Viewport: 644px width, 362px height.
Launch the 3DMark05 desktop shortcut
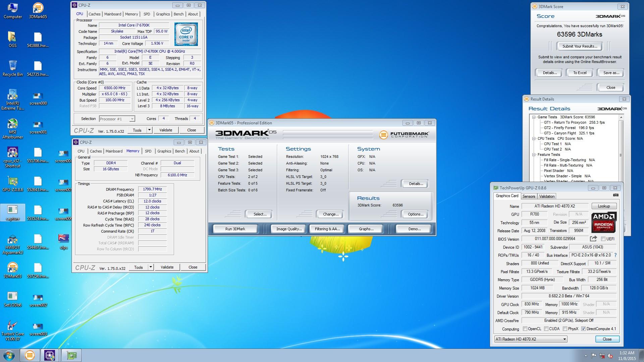click(x=38, y=11)
